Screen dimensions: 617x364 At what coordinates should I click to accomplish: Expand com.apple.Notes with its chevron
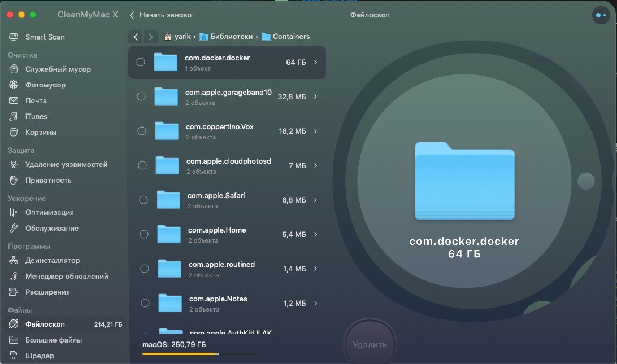pyautogui.click(x=316, y=303)
